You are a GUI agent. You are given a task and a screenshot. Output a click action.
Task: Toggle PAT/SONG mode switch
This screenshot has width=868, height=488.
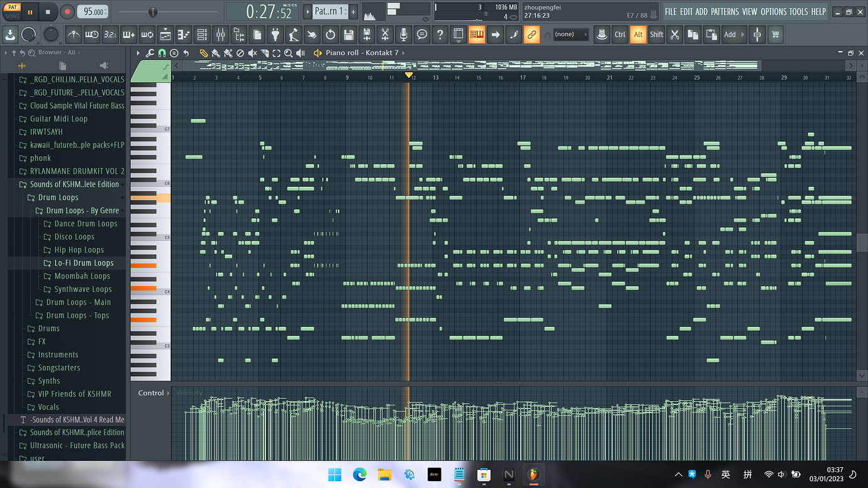tap(12, 11)
